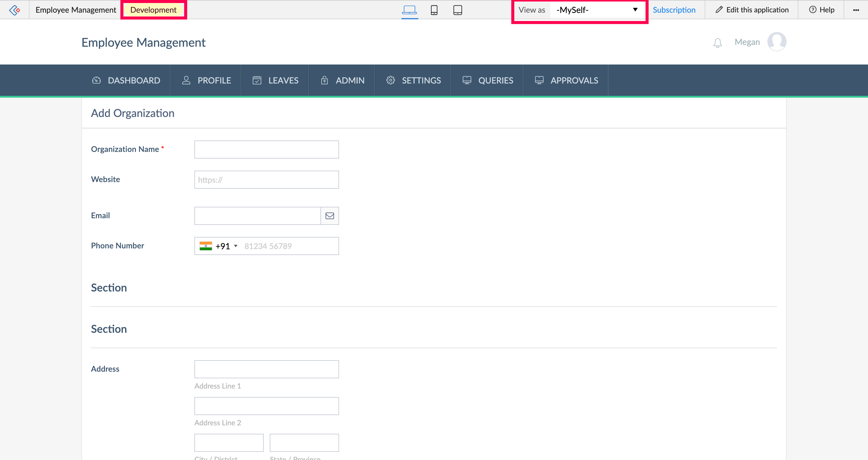Screen dimensions: 868x460
Task: Switch to tablet preview mode
Action: 457,10
